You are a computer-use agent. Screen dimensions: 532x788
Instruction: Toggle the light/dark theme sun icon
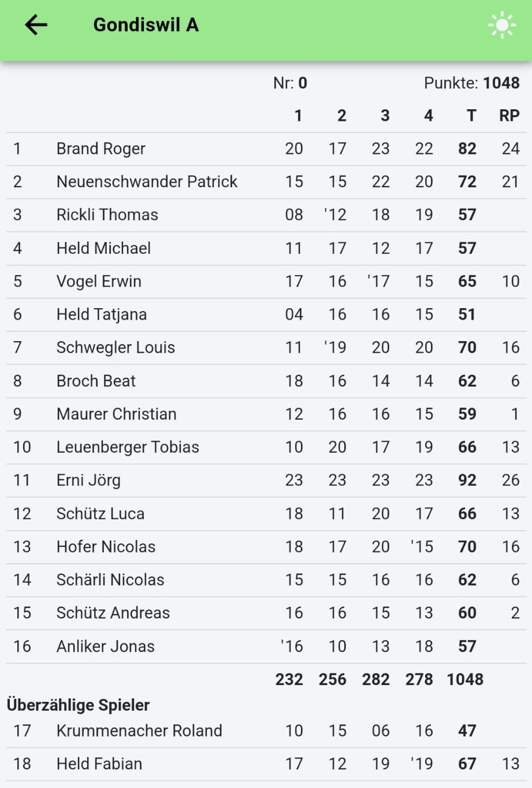click(501, 25)
